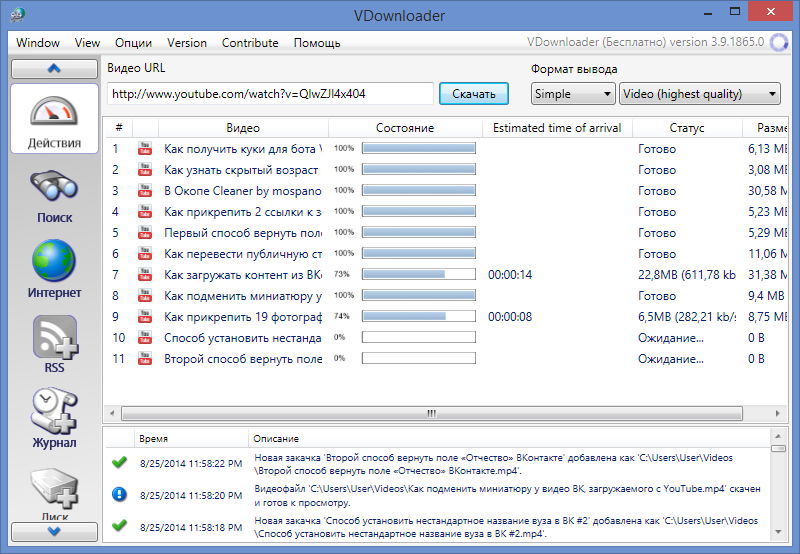Select row 'Как подменить миниатюру у'
Viewport: 800px width, 554px height.
(446, 295)
